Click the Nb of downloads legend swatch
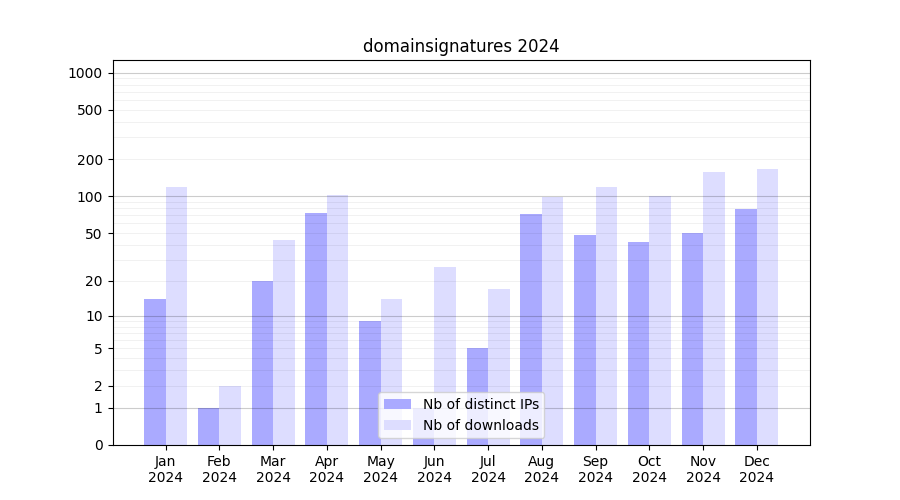The height and width of the screenshot is (500, 900). click(397, 425)
